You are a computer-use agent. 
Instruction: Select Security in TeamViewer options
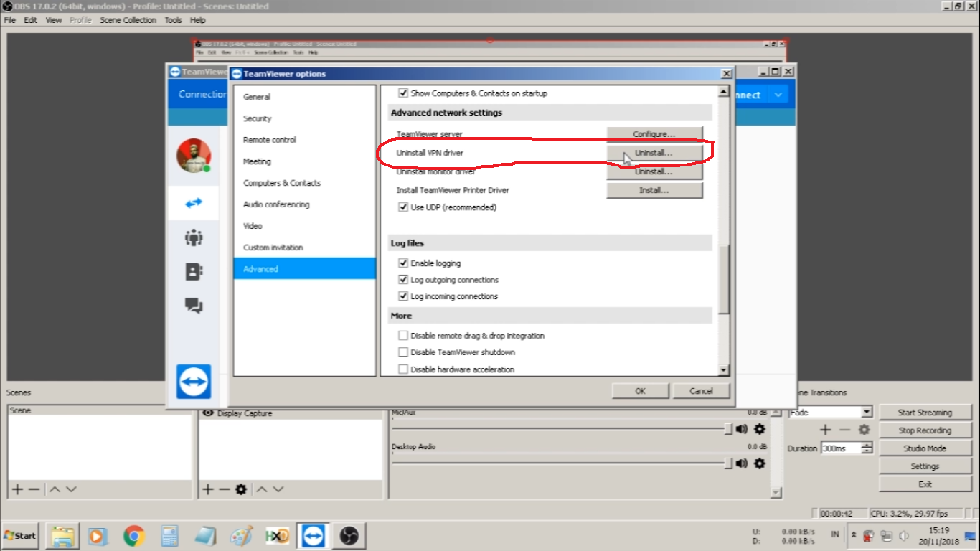pos(305,118)
